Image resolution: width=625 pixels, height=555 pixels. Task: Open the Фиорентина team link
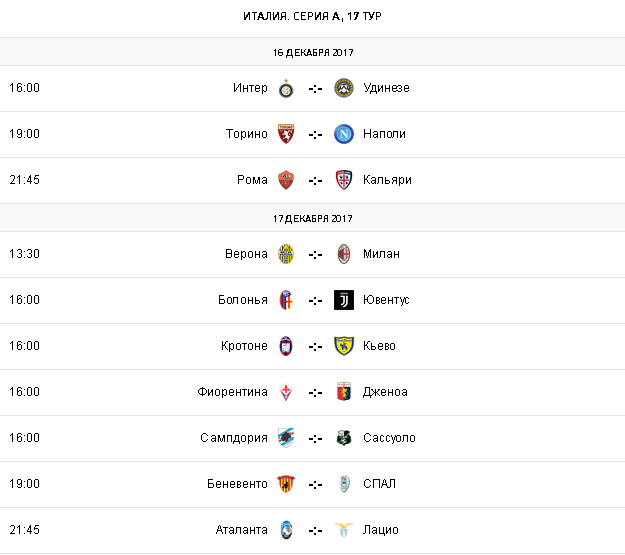pyautogui.click(x=232, y=392)
